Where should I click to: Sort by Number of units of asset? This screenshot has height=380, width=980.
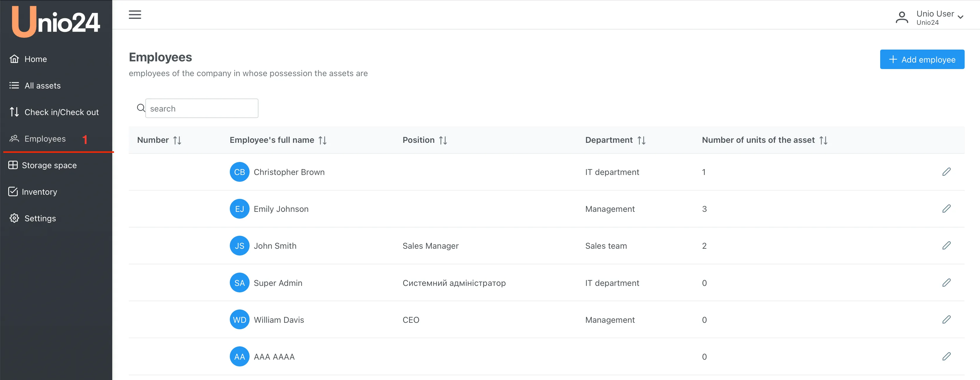[x=823, y=140]
